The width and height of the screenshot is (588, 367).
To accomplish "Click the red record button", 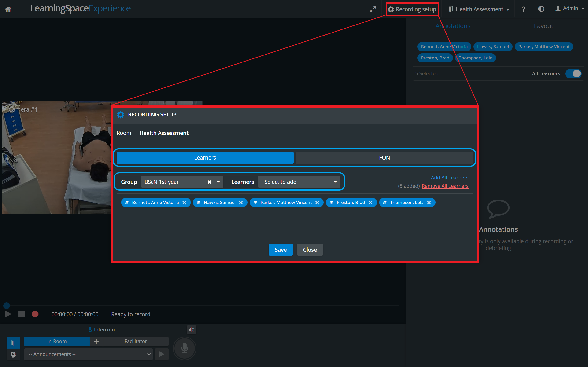I will [x=35, y=314].
